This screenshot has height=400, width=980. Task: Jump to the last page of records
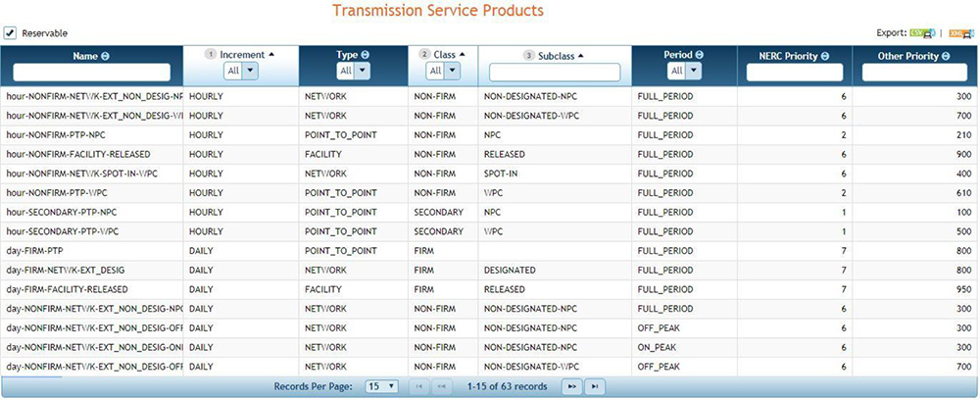[594, 386]
